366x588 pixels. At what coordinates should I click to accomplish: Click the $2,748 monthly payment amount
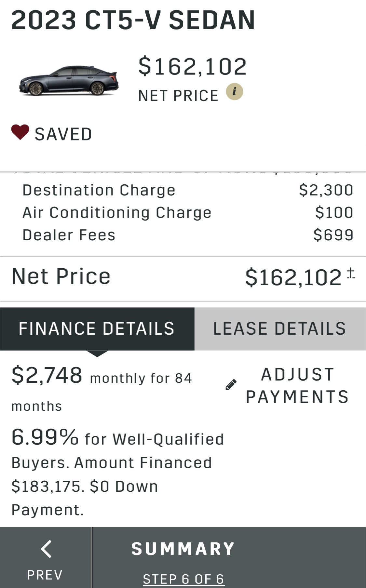coord(47,375)
